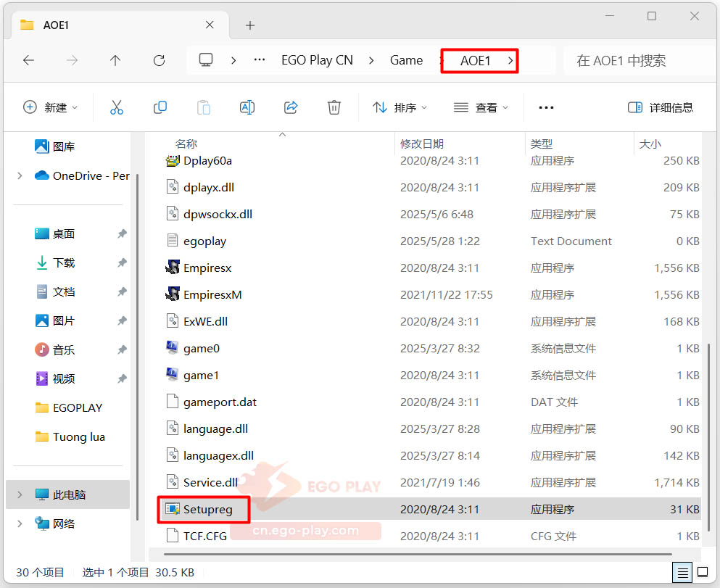Click the Delete trash icon
720x588 pixels.
[x=334, y=107]
